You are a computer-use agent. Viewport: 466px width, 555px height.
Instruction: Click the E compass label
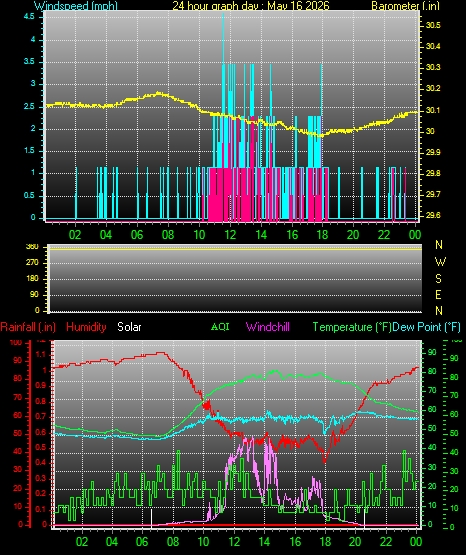[x=438, y=294]
